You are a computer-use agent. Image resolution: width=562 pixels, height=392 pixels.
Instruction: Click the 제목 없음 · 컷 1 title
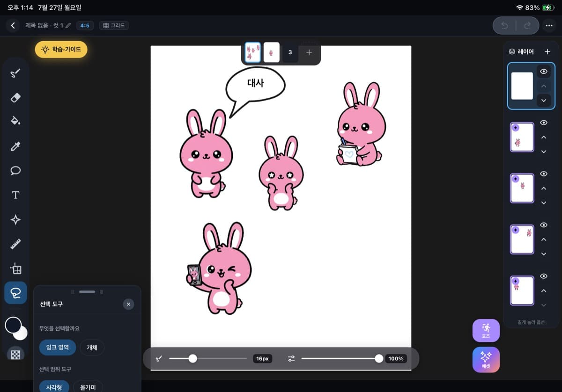coord(44,25)
